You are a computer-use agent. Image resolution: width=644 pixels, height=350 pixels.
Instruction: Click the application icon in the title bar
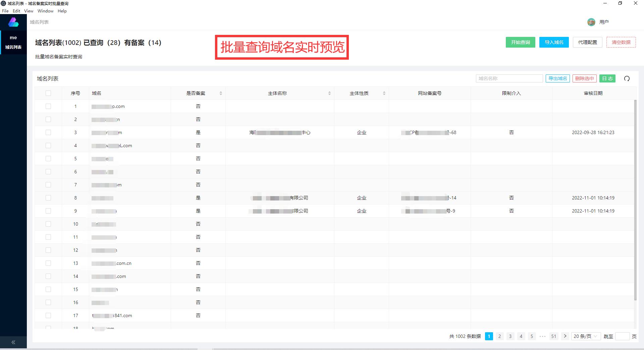coord(3,3)
